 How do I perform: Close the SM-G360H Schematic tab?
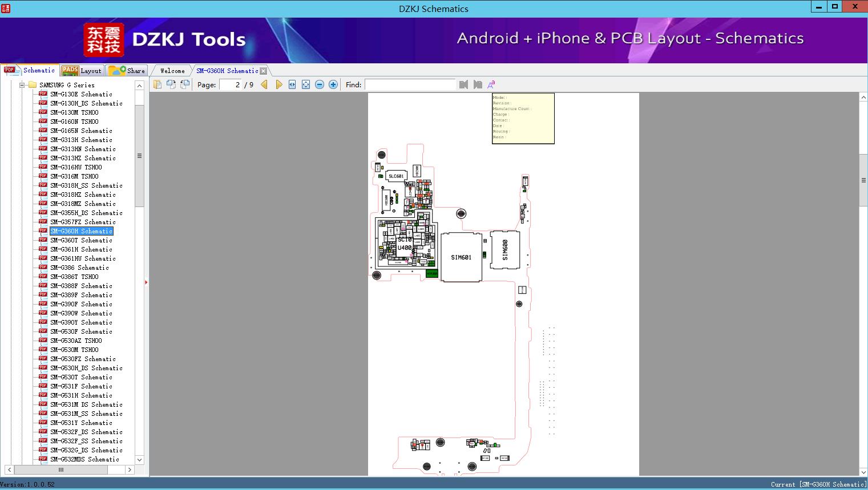click(264, 71)
